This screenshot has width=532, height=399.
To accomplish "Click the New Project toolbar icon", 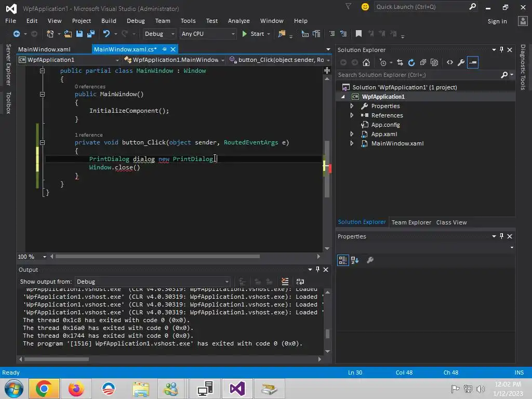I will point(50,34).
